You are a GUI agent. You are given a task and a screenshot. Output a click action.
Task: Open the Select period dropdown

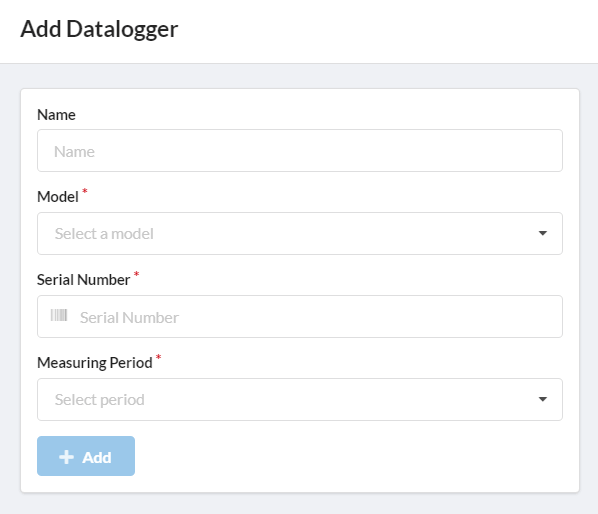[300, 400]
